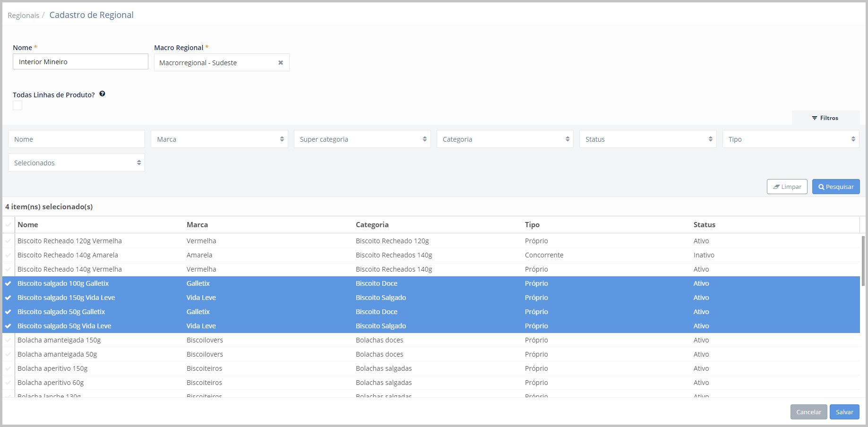Deselect checkmark for Biscoito salgado 150g Vida Leve
The image size is (868, 427).
(x=8, y=298)
